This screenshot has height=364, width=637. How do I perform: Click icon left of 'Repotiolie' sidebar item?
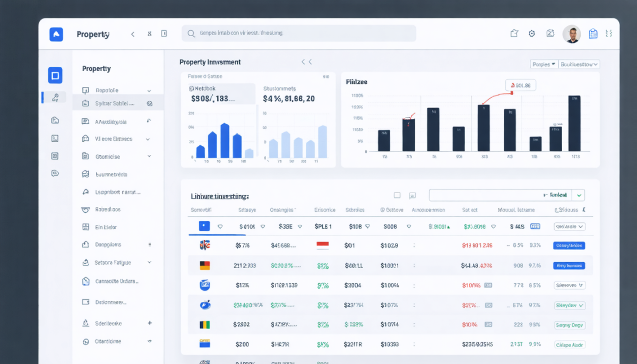(85, 91)
